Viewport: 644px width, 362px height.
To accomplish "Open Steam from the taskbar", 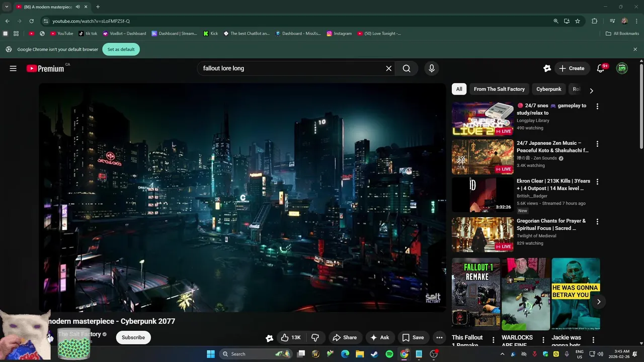I will pyautogui.click(x=374, y=354).
